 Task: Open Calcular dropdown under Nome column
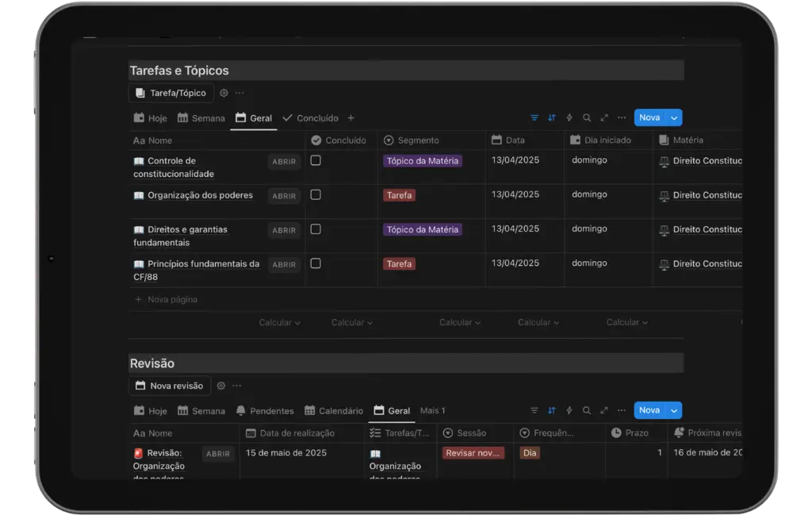pyautogui.click(x=280, y=322)
